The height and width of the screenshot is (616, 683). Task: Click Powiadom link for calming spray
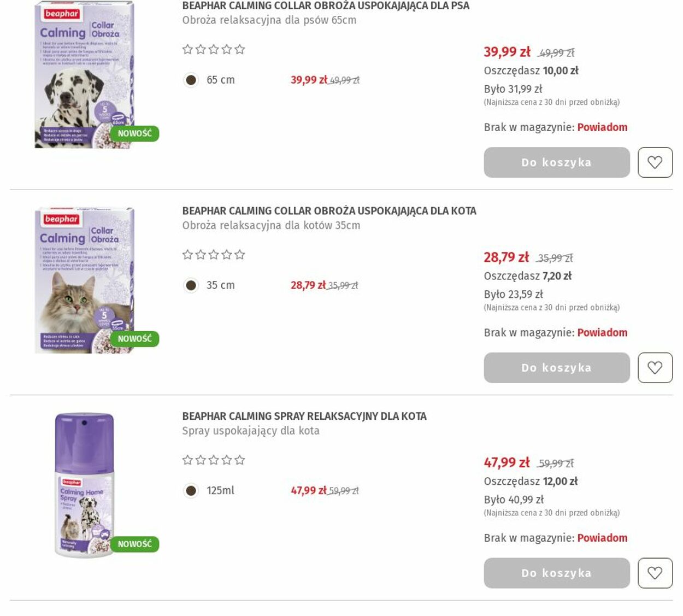602,538
